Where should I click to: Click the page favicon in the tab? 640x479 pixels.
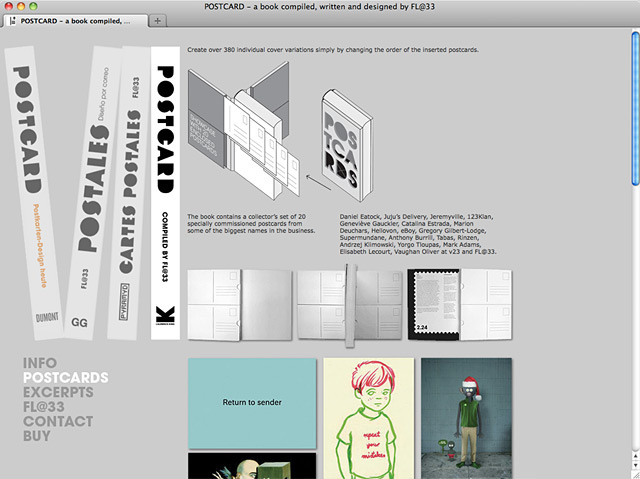pyautogui.click(x=13, y=21)
